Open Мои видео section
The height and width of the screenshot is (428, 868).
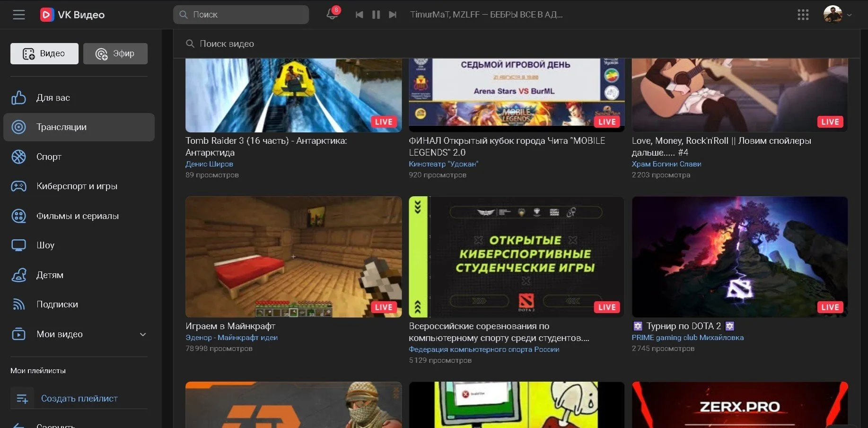(79, 334)
